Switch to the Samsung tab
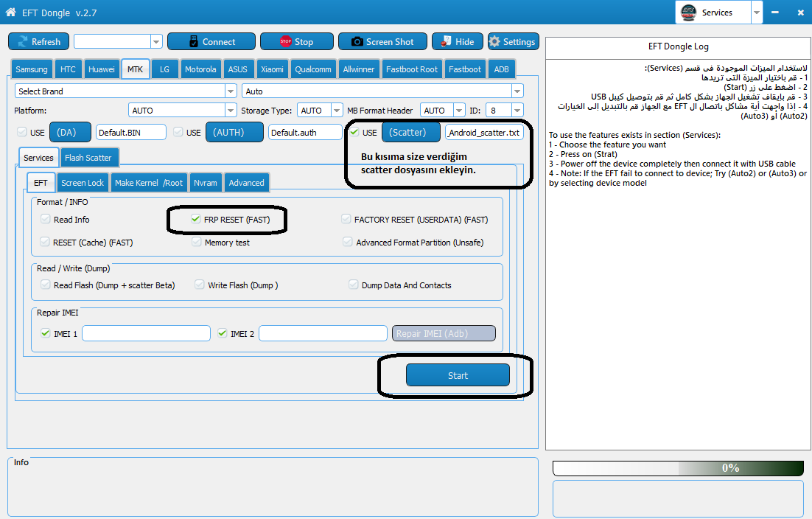The image size is (812, 519). point(32,69)
